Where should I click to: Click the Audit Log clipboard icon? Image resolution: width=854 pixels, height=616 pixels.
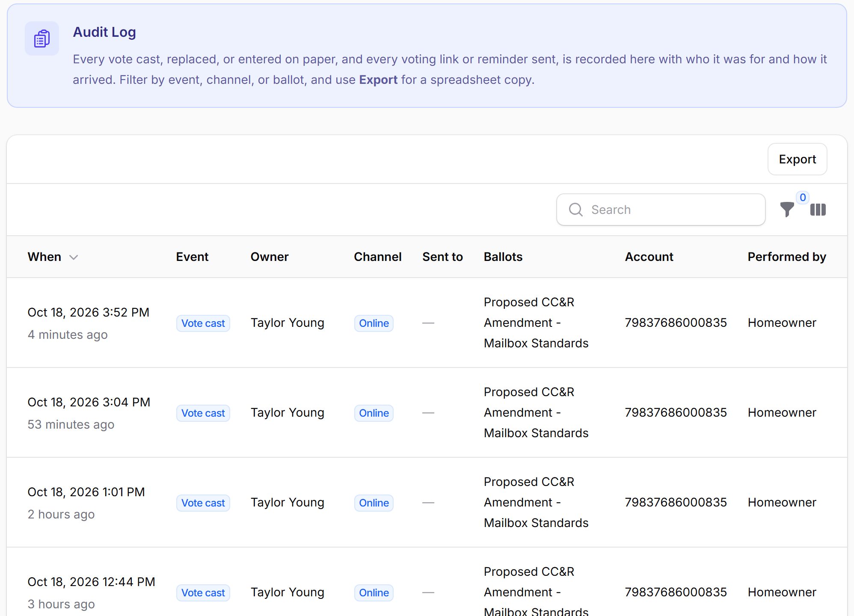42,38
